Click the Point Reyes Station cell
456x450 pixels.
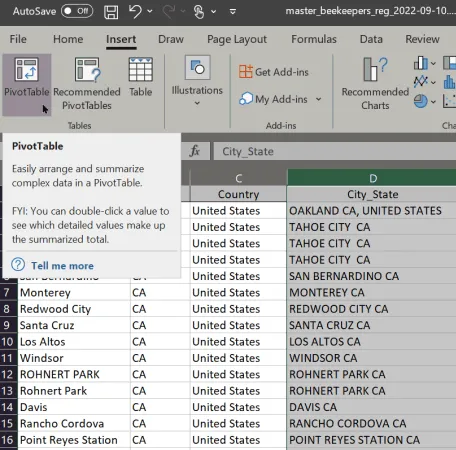(x=74, y=440)
